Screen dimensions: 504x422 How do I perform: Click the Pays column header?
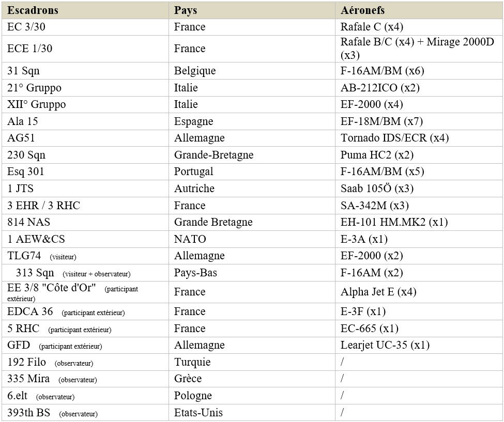tap(252, 10)
